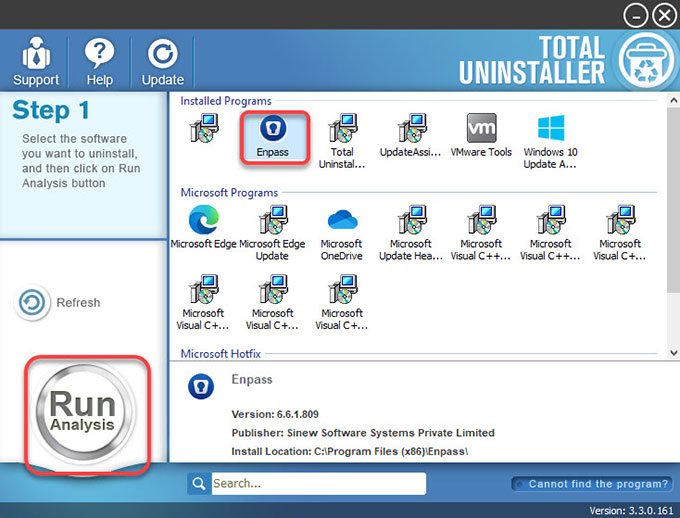Image resolution: width=680 pixels, height=518 pixels.
Task: Select Microsoft Edge Update entry
Action: pyautogui.click(x=272, y=233)
